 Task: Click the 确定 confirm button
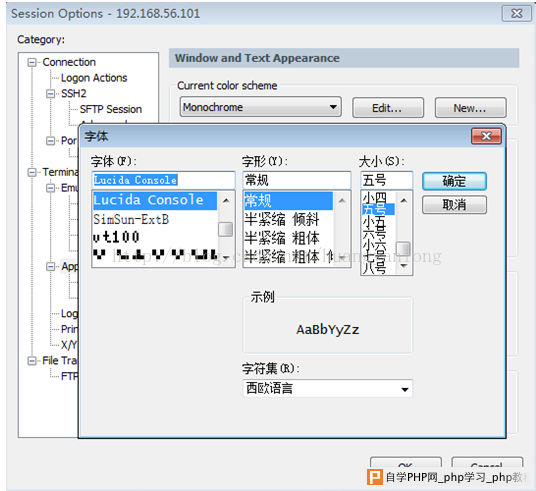pyautogui.click(x=454, y=181)
